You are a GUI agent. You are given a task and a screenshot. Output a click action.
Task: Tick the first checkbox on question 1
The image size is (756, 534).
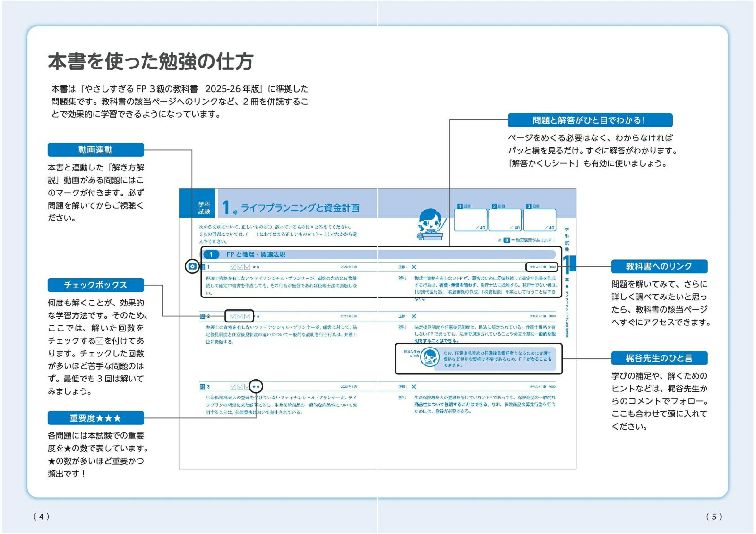click(233, 267)
